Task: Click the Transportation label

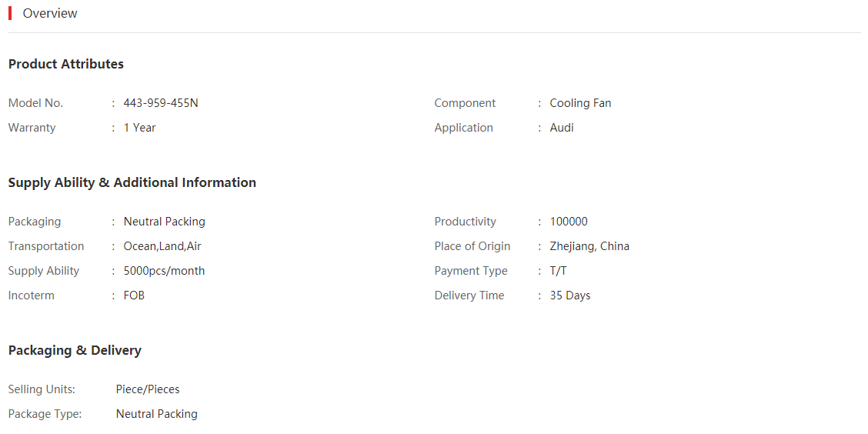Action: [x=46, y=246]
